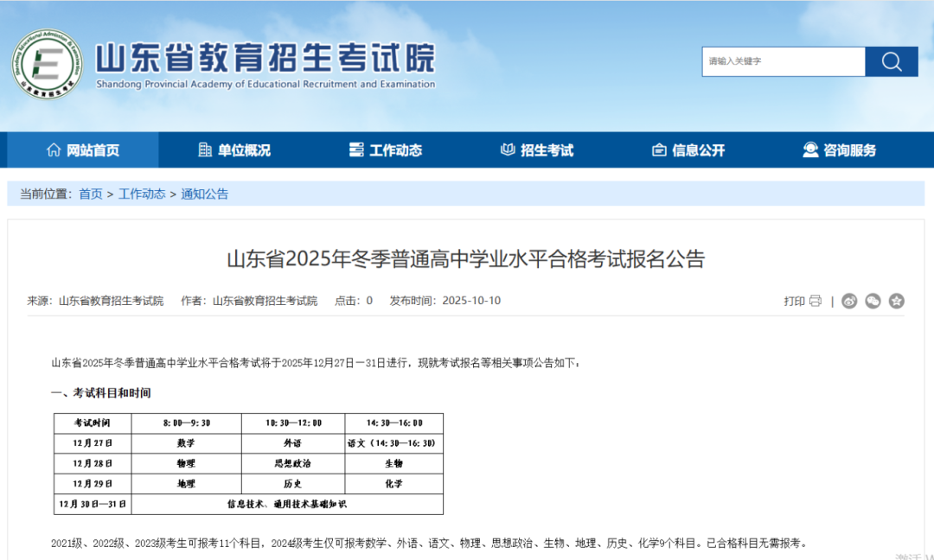The height and width of the screenshot is (560, 934).
Task: Share to Qzone with star icon
Action: point(897,301)
